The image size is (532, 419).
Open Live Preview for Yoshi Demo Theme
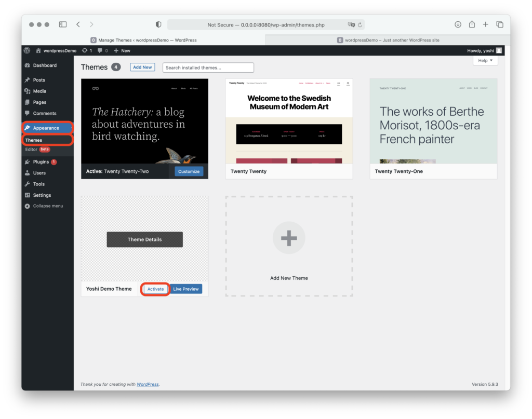click(x=186, y=289)
